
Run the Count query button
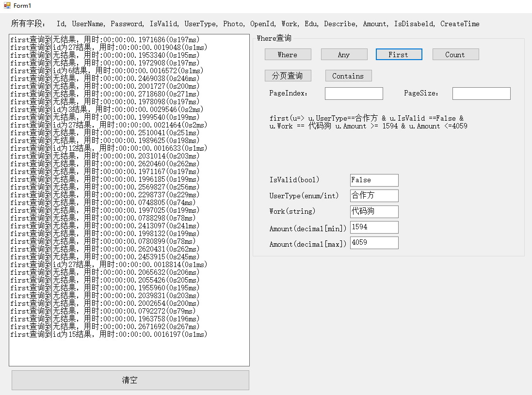tap(455, 55)
